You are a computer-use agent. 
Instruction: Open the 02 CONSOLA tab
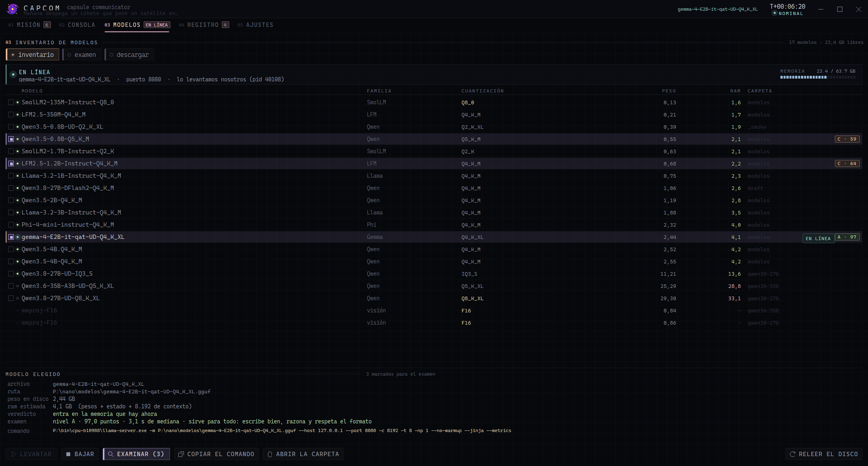point(77,25)
